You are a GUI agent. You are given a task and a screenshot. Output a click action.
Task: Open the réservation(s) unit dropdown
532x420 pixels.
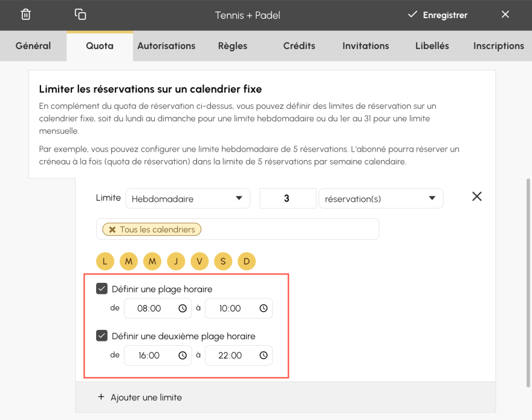pos(381,198)
